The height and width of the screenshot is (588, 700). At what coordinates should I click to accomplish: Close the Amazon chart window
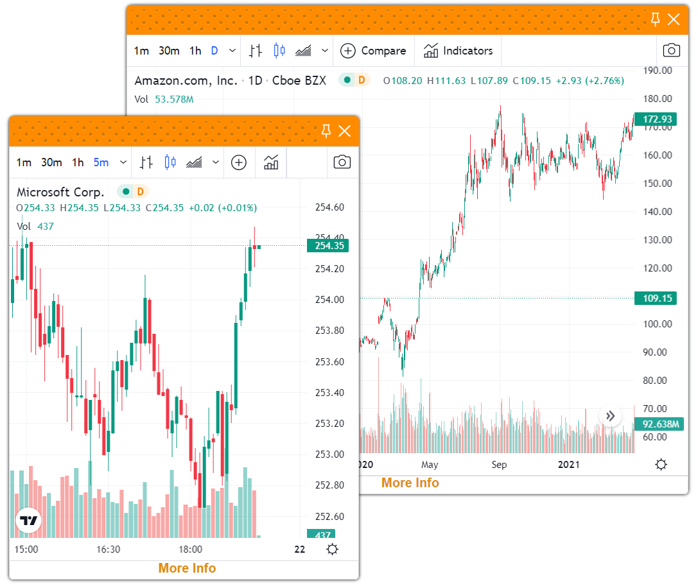[x=674, y=19]
